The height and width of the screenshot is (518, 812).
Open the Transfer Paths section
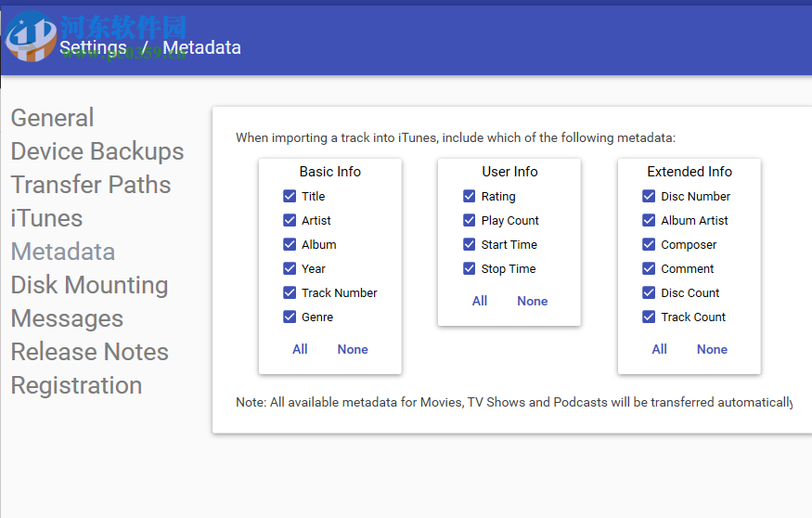(x=91, y=185)
